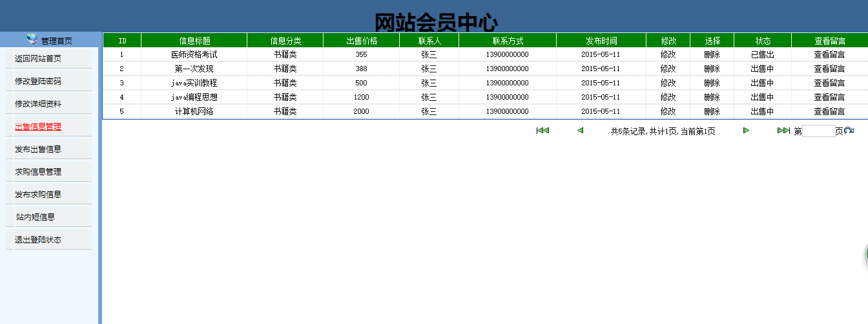
Task: Open 查看留言 for 医师资格考试 row
Action: pos(829,54)
